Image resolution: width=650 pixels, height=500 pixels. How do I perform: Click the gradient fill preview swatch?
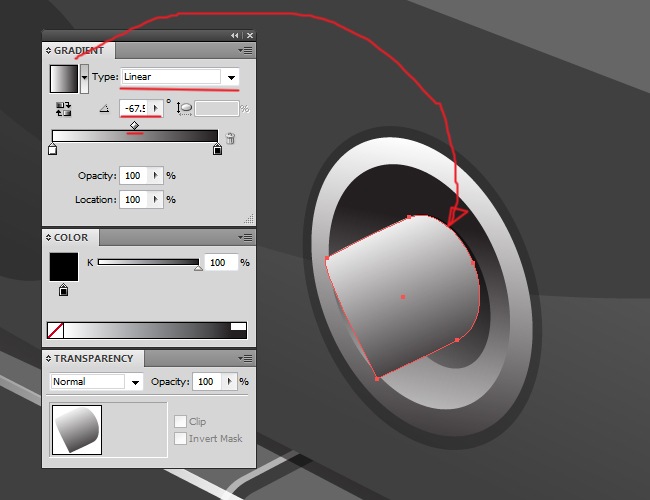click(x=64, y=79)
